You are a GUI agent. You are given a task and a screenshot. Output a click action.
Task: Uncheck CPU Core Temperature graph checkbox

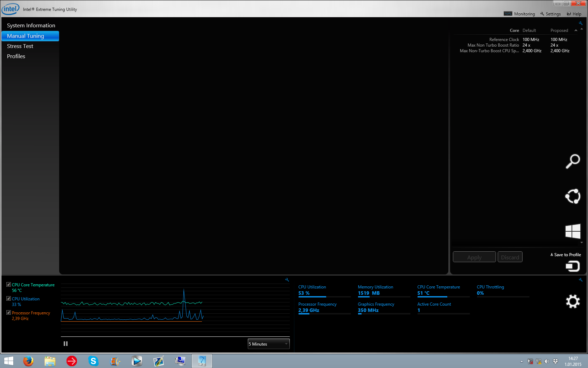click(8, 285)
